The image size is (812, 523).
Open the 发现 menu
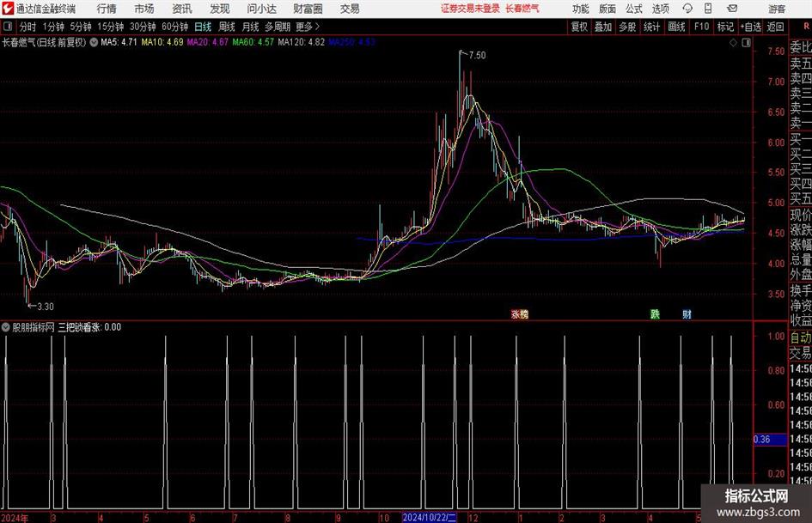coord(220,9)
